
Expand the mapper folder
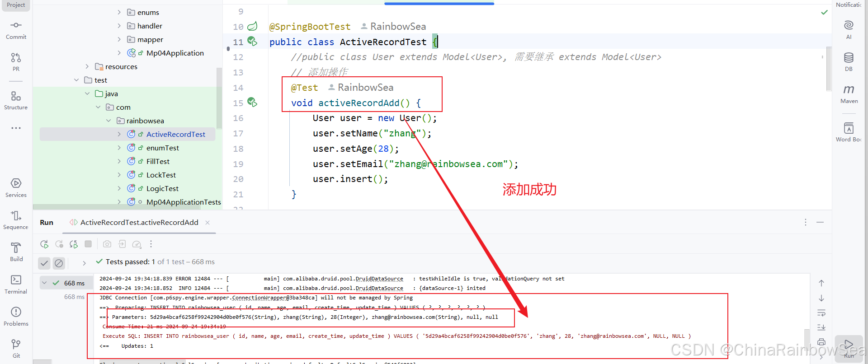(119, 40)
